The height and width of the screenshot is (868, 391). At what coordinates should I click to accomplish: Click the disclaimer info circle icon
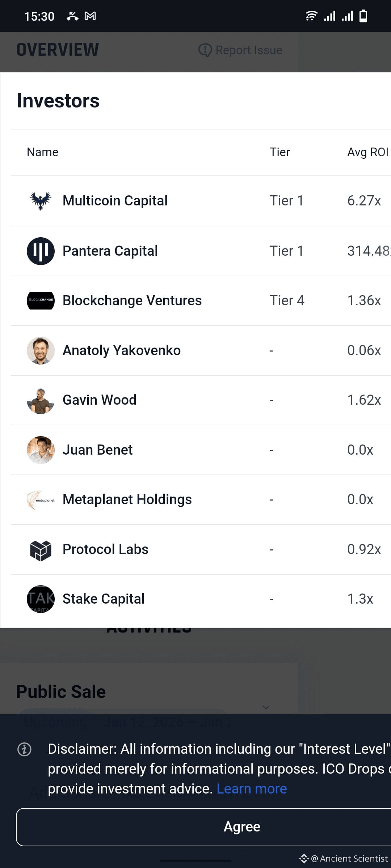tap(25, 749)
